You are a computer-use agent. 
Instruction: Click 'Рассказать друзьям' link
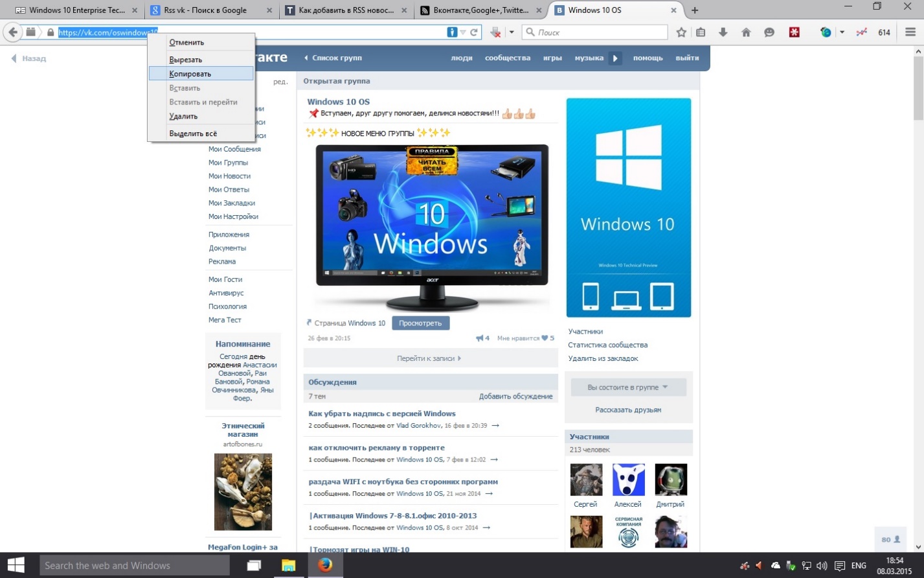(x=628, y=410)
